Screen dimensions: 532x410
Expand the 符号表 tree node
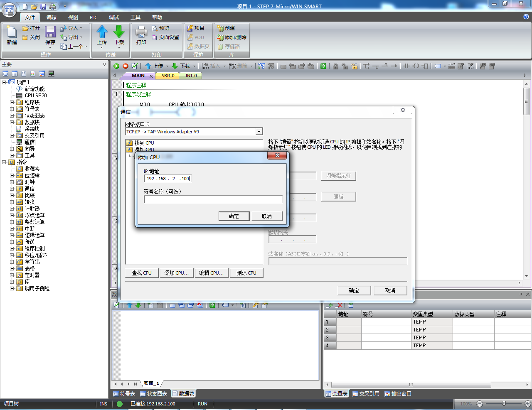coord(12,109)
